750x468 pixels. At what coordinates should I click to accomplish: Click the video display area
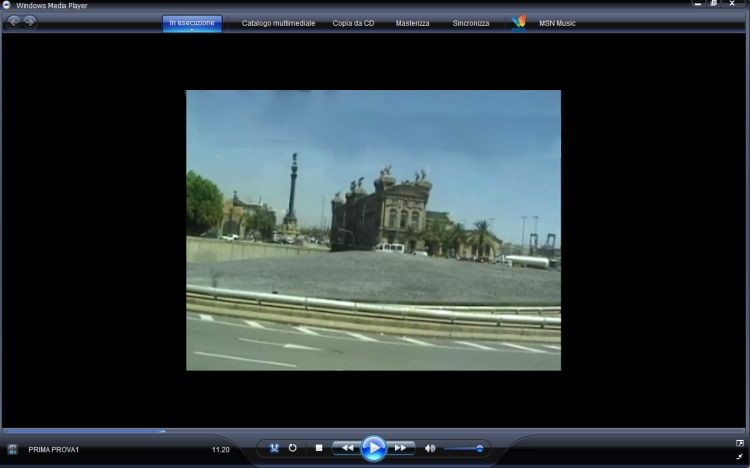(x=373, y=230)
